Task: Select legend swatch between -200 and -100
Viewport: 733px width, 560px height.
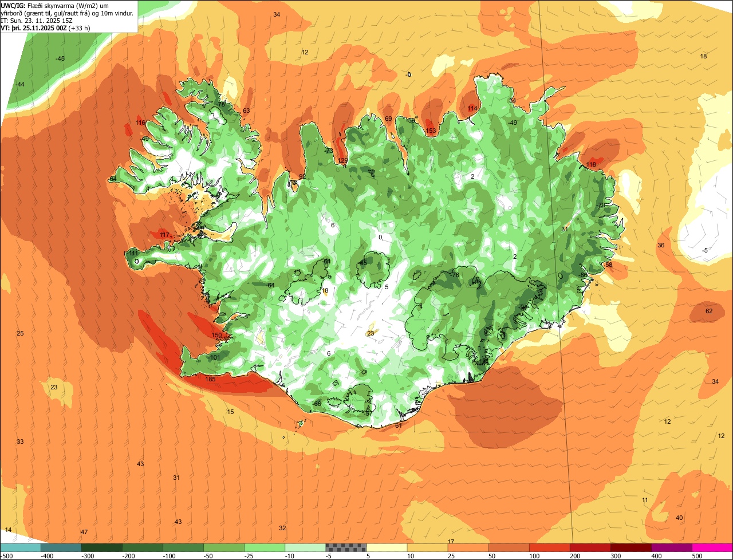Action: (x=143, y=547)
